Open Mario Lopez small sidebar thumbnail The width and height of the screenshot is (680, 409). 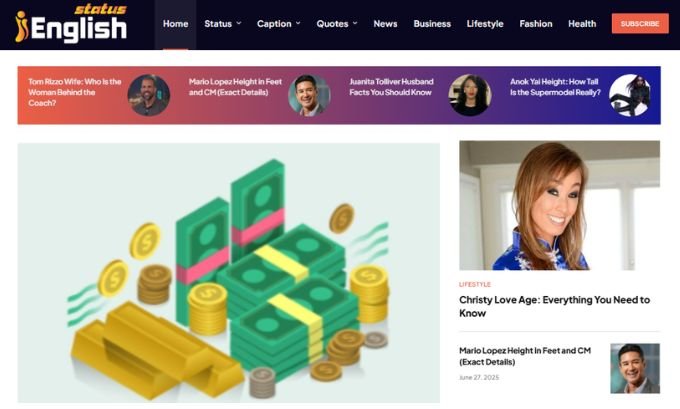pos(635,368)
